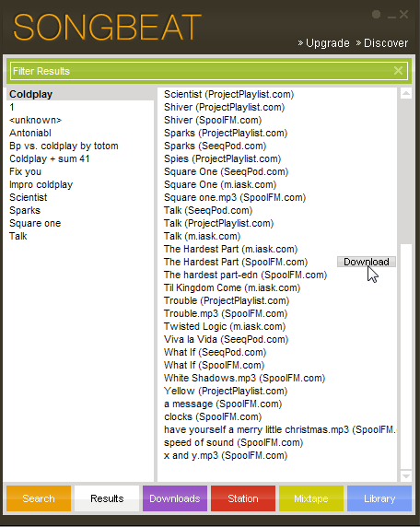Select song 'Trouble (ProjectPlaylist.com)'
The height and width of the screenshot is (527, 420).
pos(227,300)
